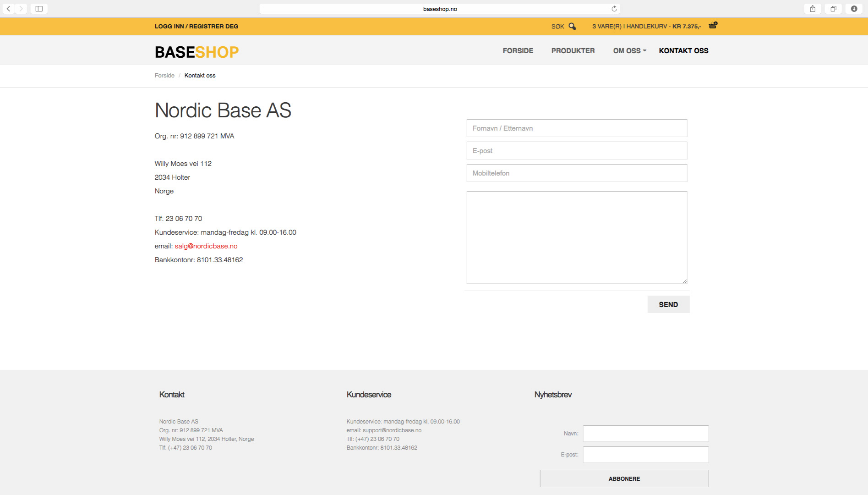Focus the E-post contact form field
This screenshot has width=868, height=495.
[x=577, y=151]
